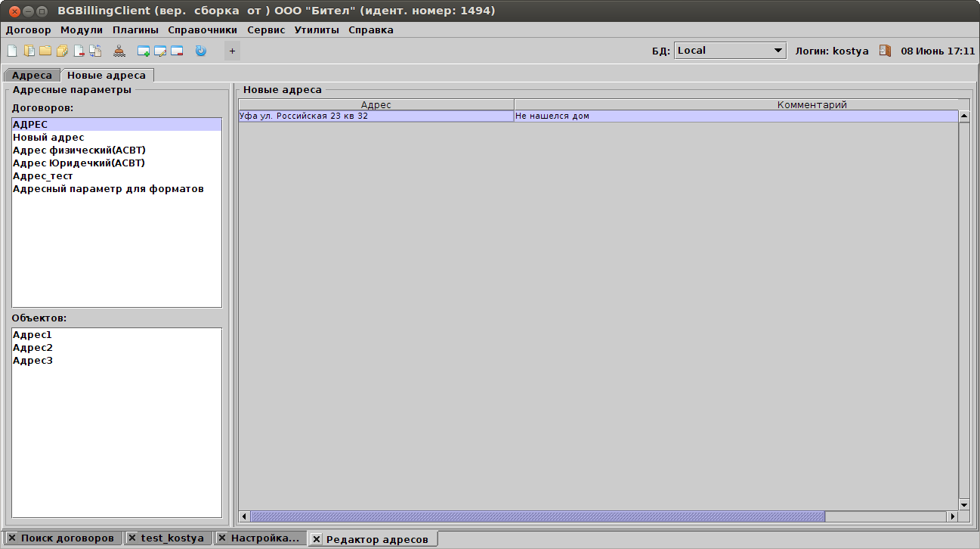Image resolution: width=980 pixels, height=549 pixels.
Task: Click the remove window icon with red minus
Action: 177,51
